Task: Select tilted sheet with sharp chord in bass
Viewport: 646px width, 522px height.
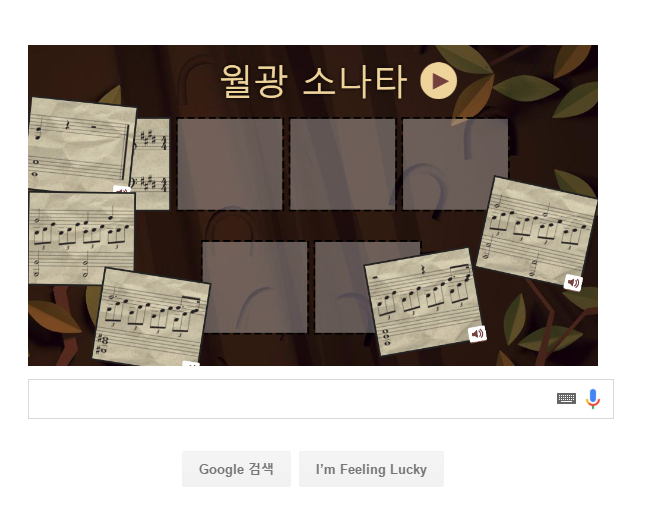Action: 151,317
